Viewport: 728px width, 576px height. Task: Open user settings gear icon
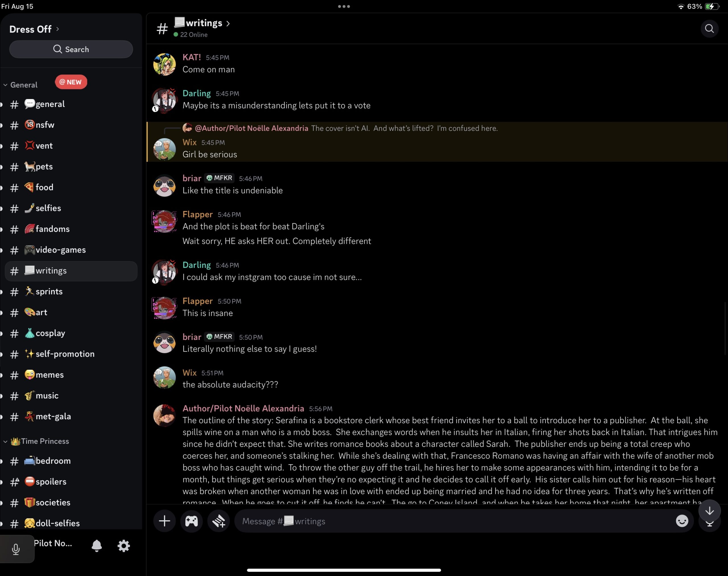[123, 545]
